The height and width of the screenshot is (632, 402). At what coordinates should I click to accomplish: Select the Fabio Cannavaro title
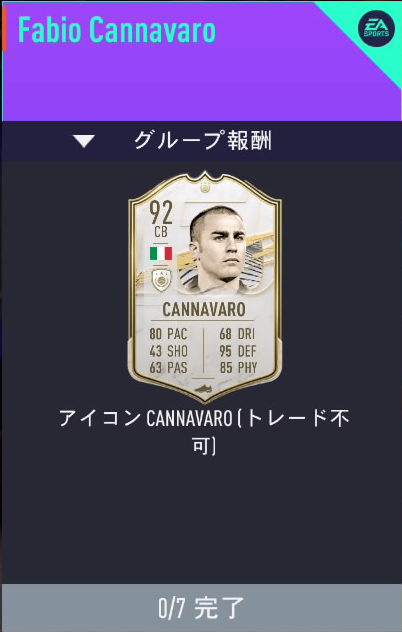click(x=117, y=30)
